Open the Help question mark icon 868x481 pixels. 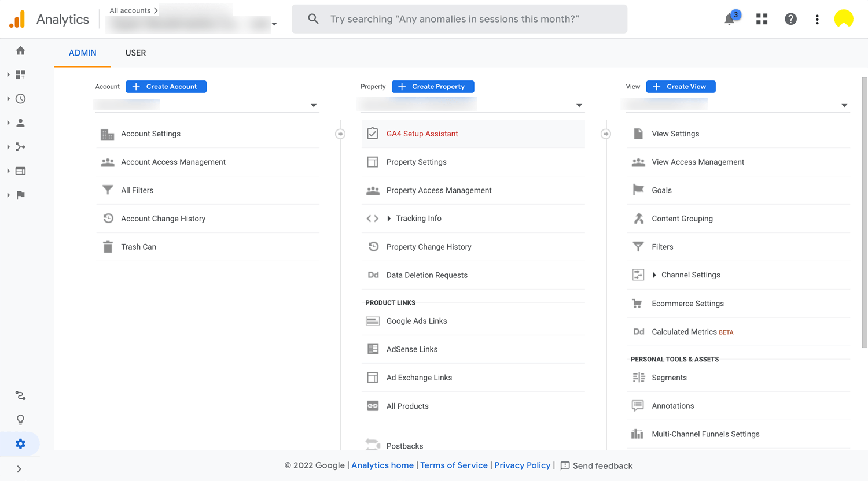tap(790, 19)
